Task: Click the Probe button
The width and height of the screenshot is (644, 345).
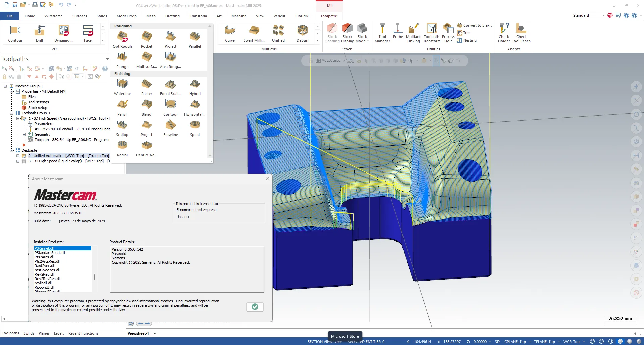Action: click(x=398, y=31)
